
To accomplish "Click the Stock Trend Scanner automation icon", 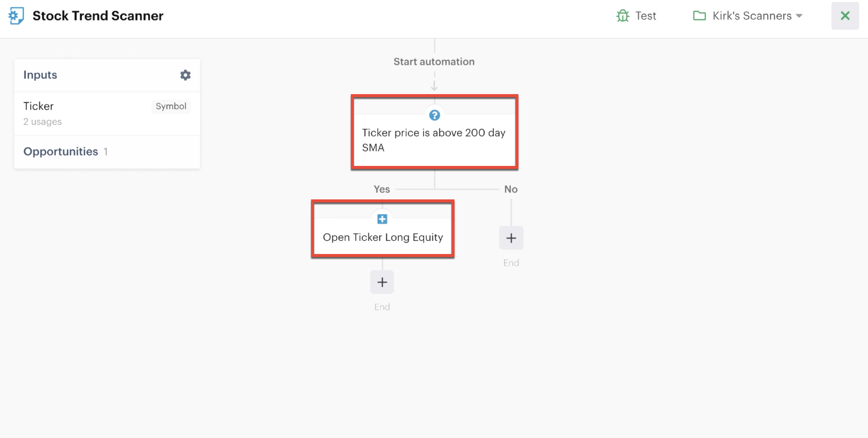I will [x=16, y=15].
